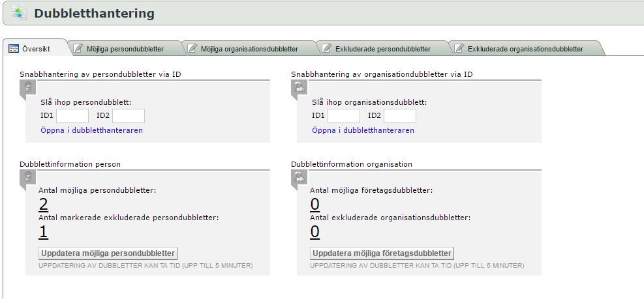Focus the ID2 field for organisationsdubblett
Image resolution: width=644 pixels, height=299 pixels.
(x=400, y=116)
